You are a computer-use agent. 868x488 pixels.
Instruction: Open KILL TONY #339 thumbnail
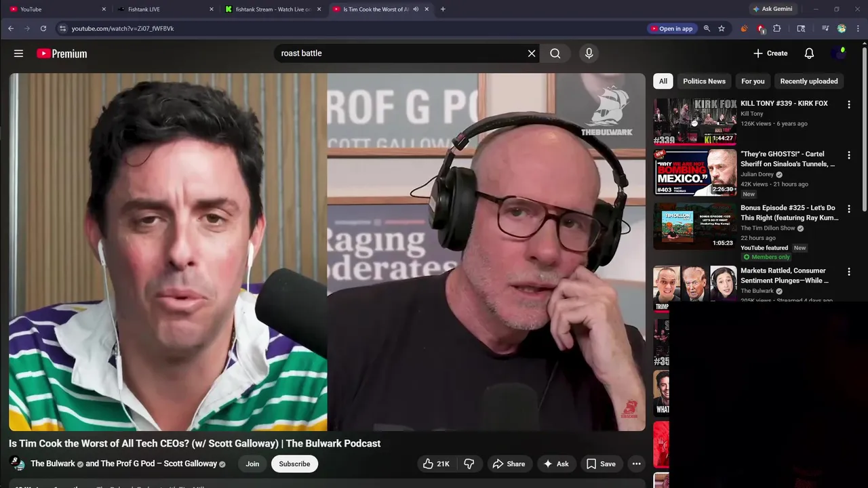695,122
